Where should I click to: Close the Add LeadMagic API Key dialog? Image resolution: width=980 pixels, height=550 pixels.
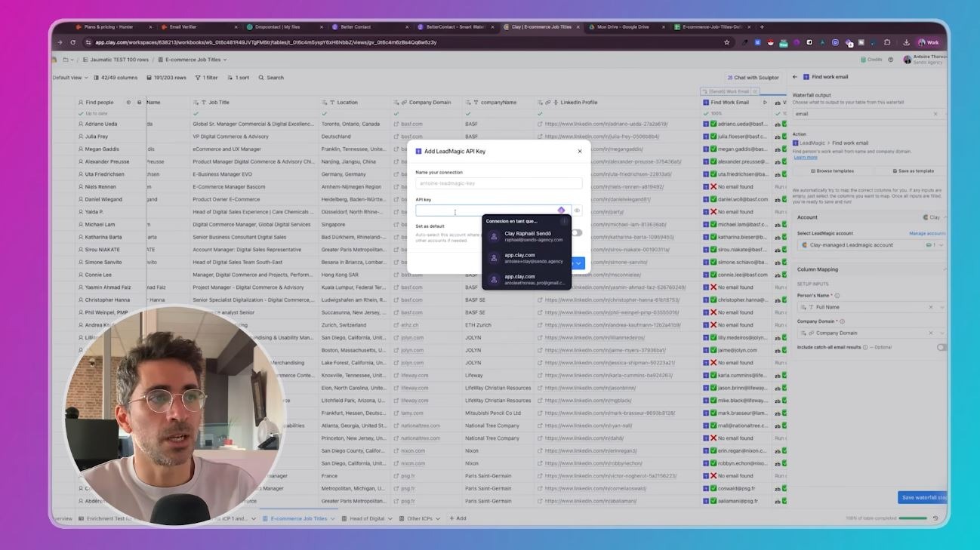580,151
